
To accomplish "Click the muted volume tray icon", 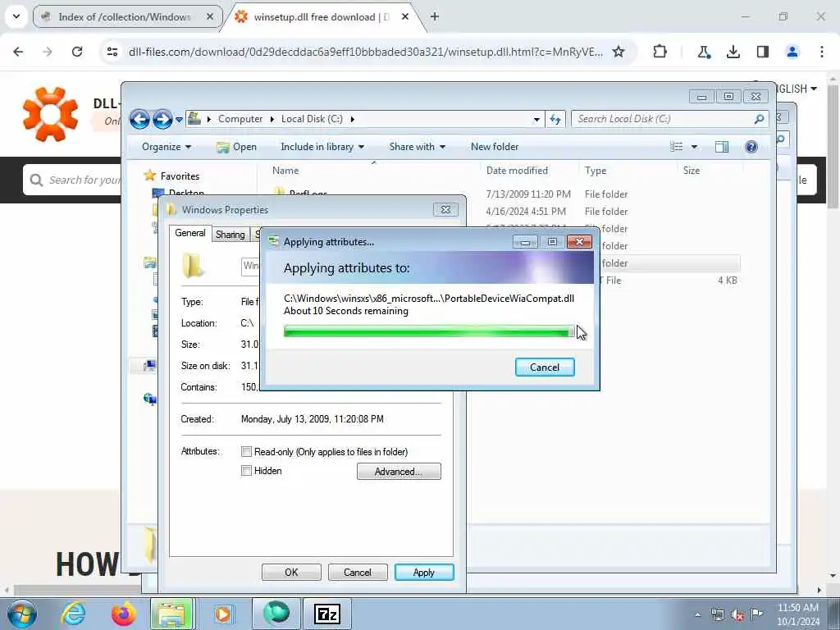I will [x=737, y=614].
